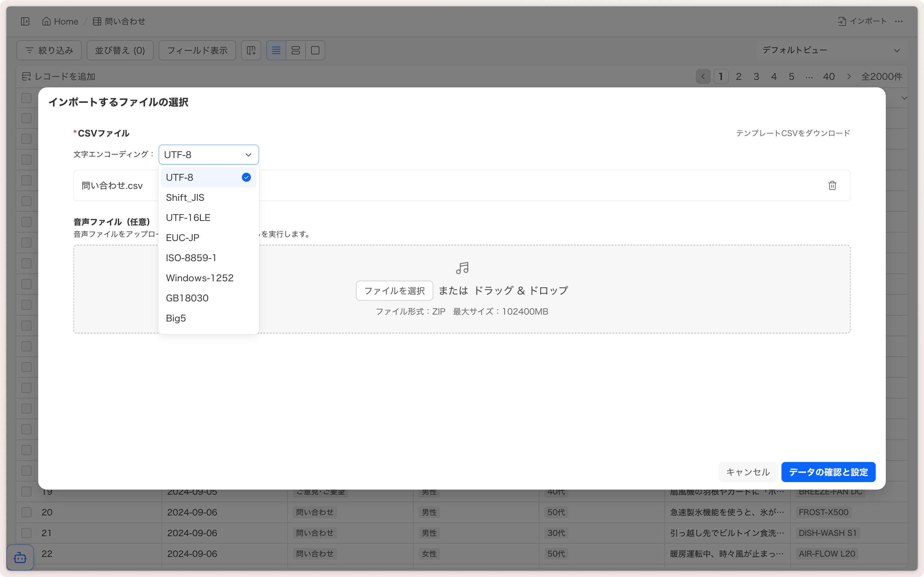Open the more options ellipsis menu
This screenshot has width=924, height=577.
[x=899, y=21]
